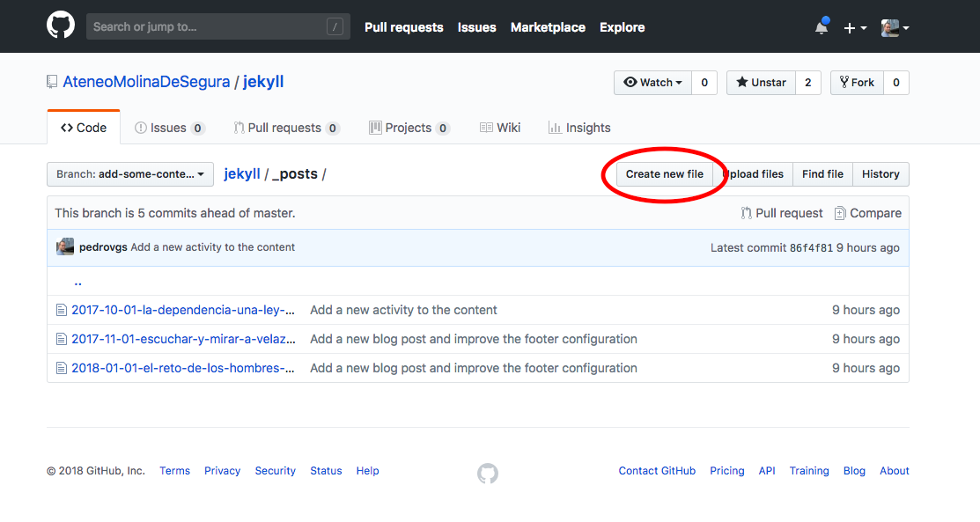Open Marketplace in top navigation
The width and height of the screenshot is (980, 522).
click(549, 27)
